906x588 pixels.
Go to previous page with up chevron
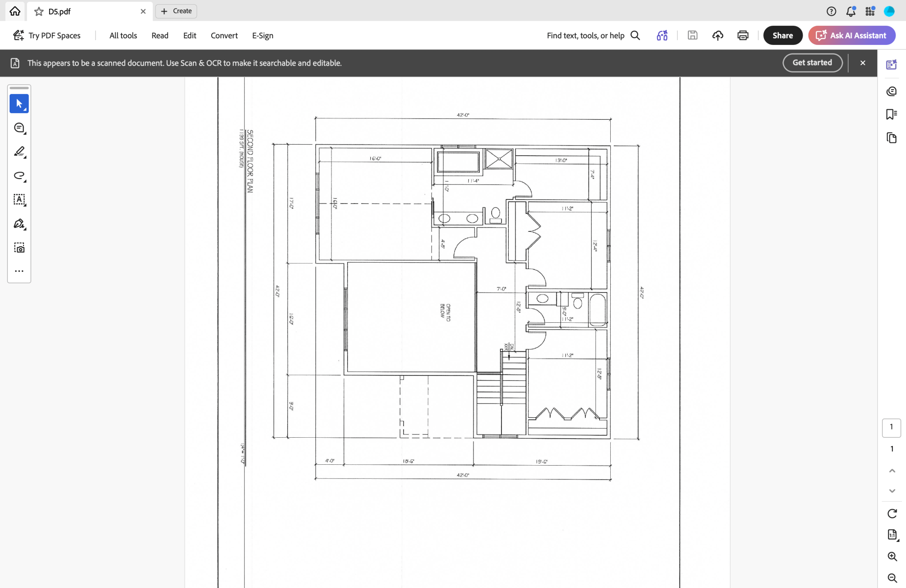click(x=892, y=471)
